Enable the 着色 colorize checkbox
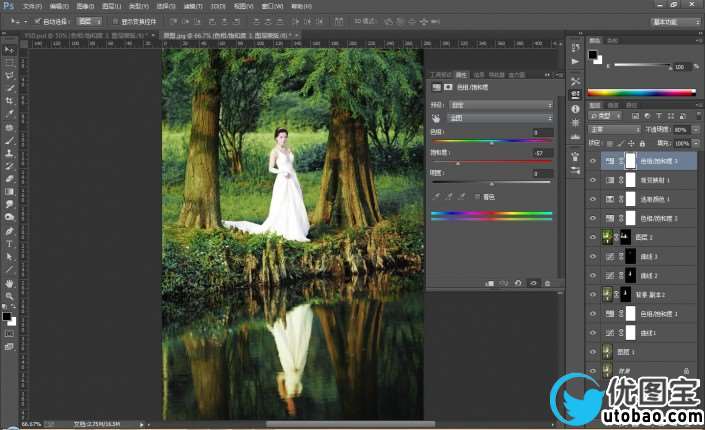The width and height of the screenshot is (705, 430). [477, 197]
